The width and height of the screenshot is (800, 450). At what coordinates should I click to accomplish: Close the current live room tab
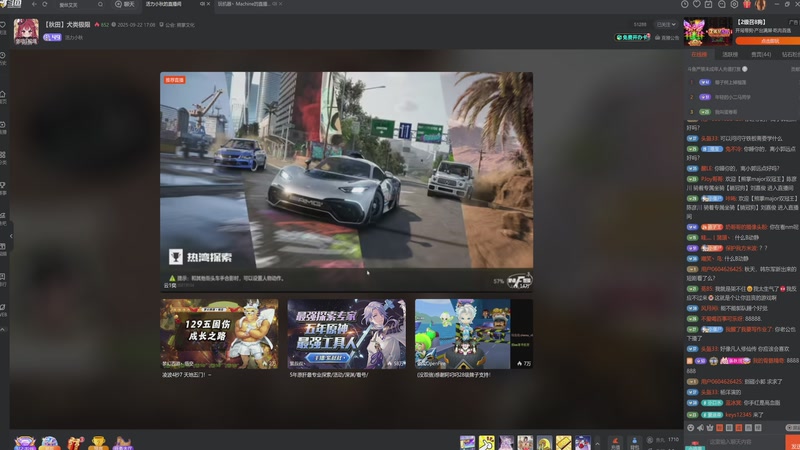click(208, 4)
